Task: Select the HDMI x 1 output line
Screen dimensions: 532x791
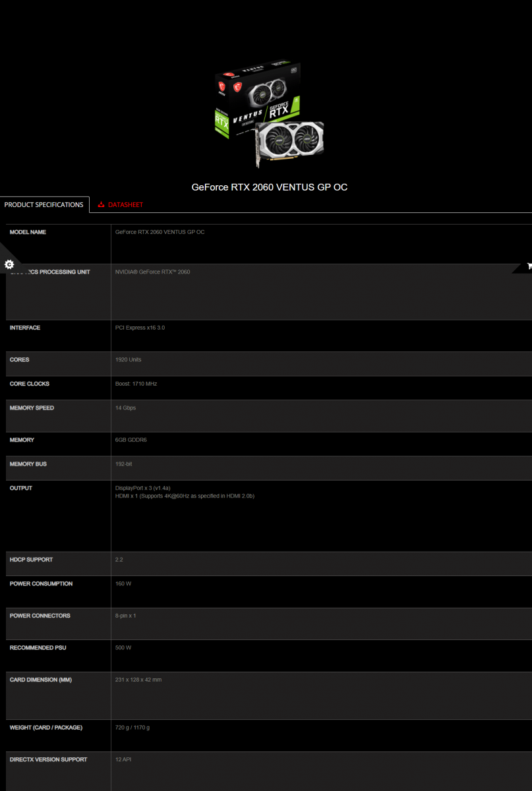Action: click(185, 496)
